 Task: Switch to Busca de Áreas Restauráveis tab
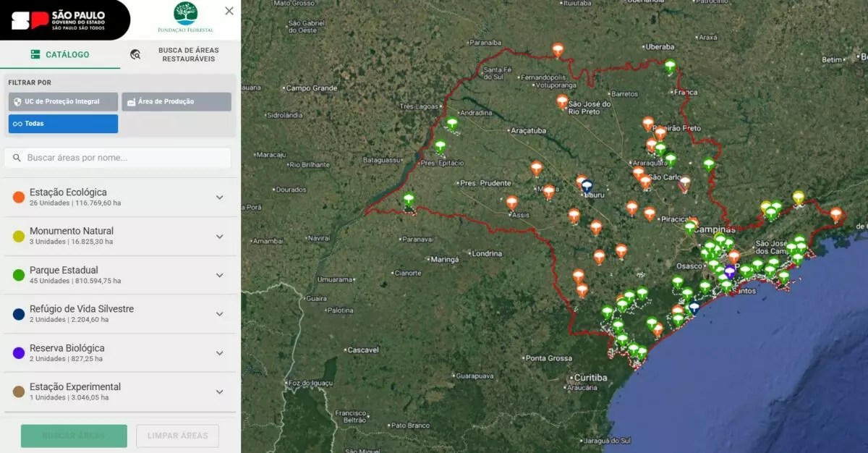coord(180,54)
